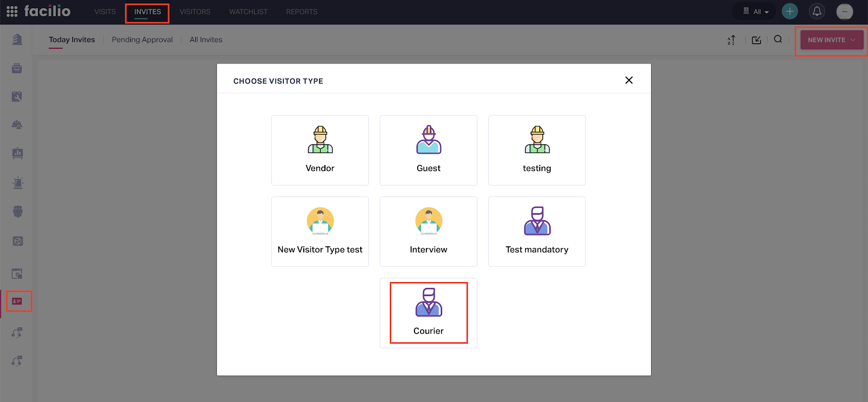Open the analytics chart sidebar icon

coord(17,153)
